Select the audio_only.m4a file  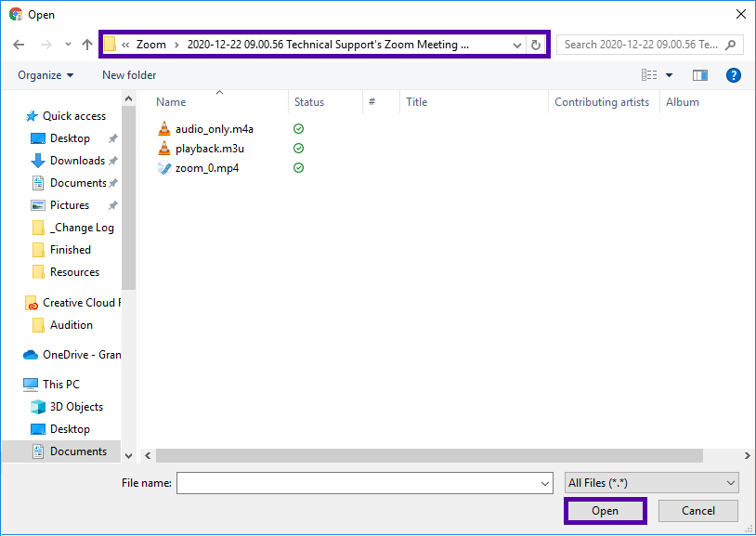[x=214, y=129]
